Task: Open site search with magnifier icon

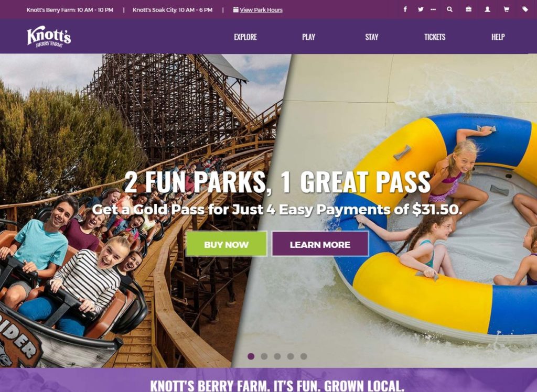Action: pyautogui.click(x=449, y=9)
